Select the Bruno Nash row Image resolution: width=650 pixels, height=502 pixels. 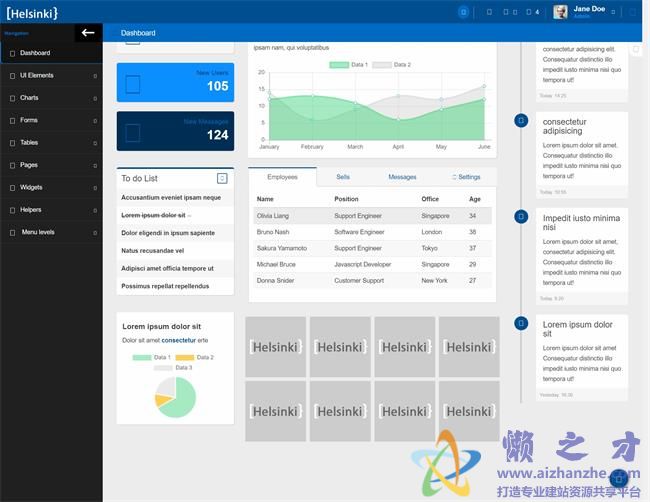pyautogui.click(x=372, y=232)
